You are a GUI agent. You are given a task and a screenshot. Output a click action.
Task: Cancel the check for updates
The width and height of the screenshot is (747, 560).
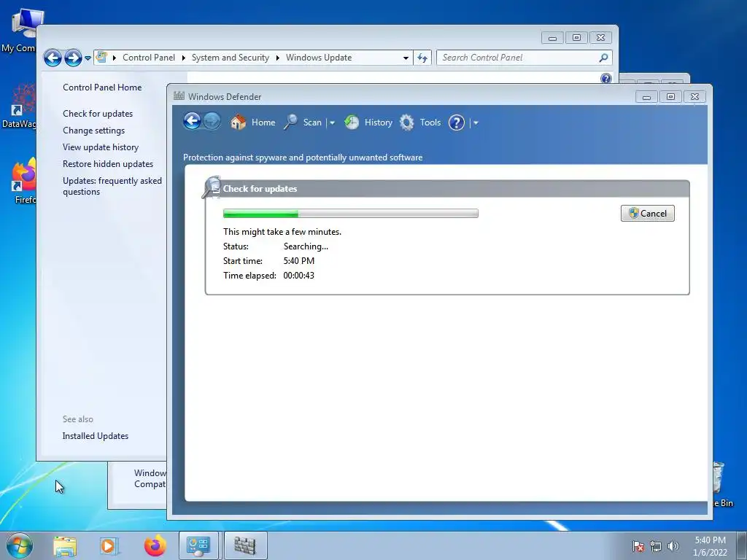click(648, 214)
